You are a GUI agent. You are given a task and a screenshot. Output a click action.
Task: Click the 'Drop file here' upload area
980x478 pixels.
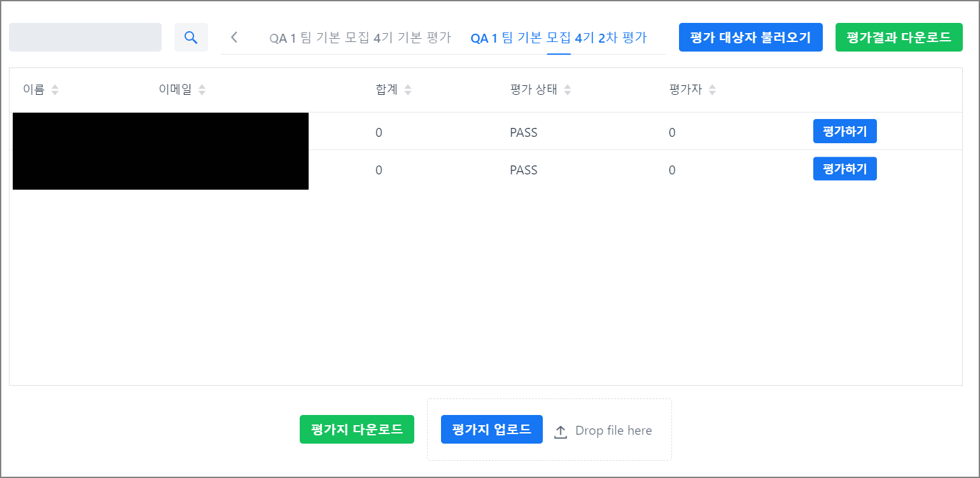tap(603, 430)
